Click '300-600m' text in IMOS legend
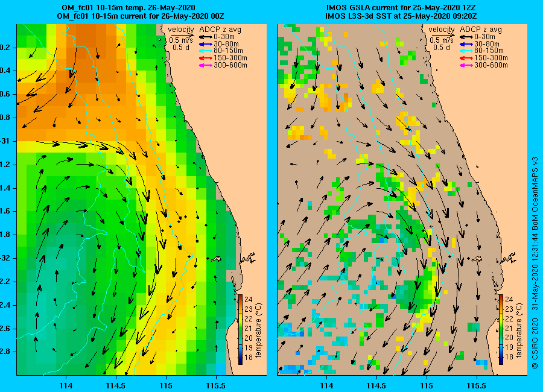The image size is (543, 392). point(491,65)
